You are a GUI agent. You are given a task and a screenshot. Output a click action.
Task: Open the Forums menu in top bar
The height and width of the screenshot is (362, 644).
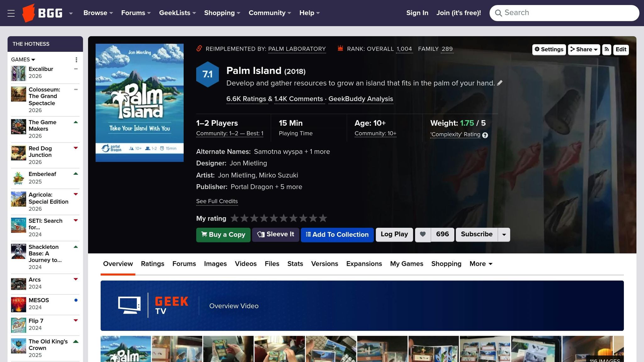[136, 13]
